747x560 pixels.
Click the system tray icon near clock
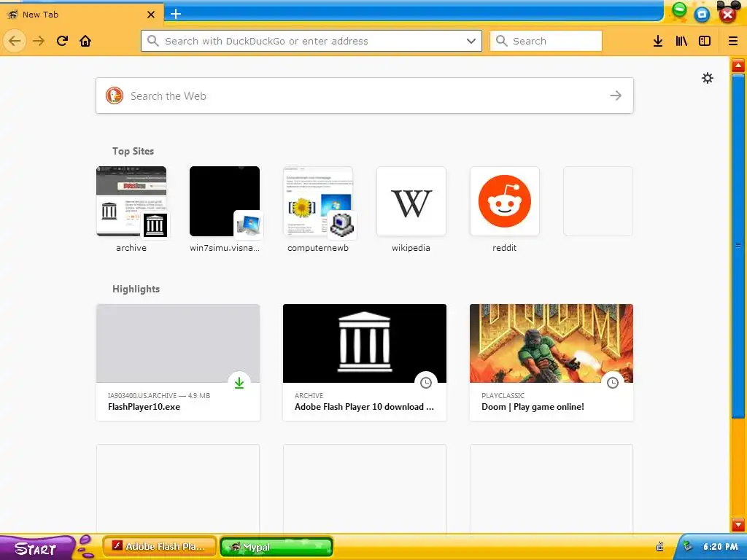click(687, 546)
